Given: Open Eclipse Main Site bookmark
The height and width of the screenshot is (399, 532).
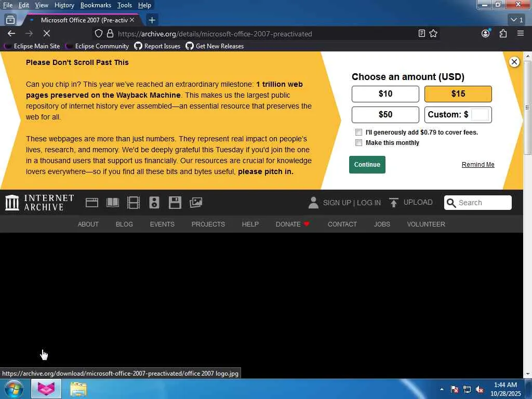Looking at the screenshot, I should coord(32,46).
